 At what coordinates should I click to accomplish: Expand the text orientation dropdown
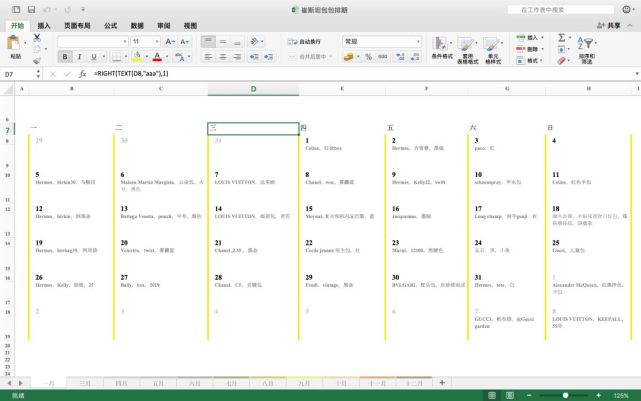(262, 41)
